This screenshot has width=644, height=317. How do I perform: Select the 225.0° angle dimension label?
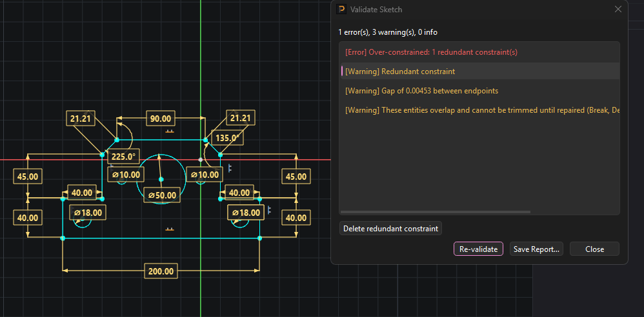point(123,157)
